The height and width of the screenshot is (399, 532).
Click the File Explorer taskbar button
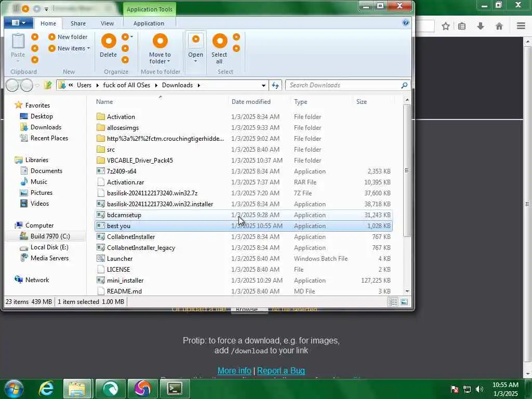77,389
